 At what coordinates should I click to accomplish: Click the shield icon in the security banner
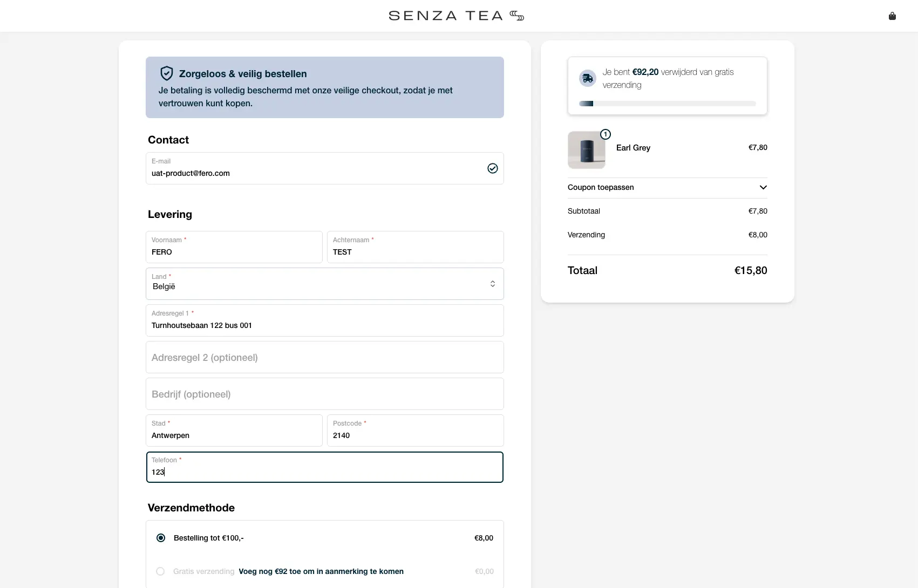coord(166,73)
